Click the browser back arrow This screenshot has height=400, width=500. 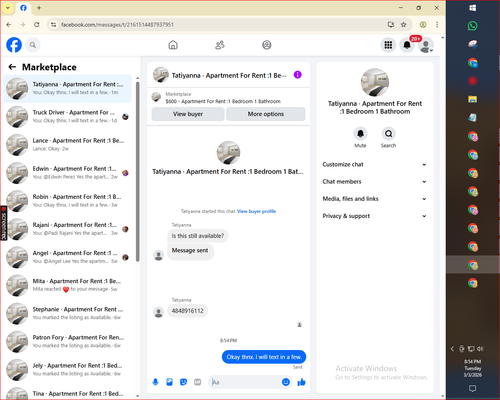tap(9, 24)
